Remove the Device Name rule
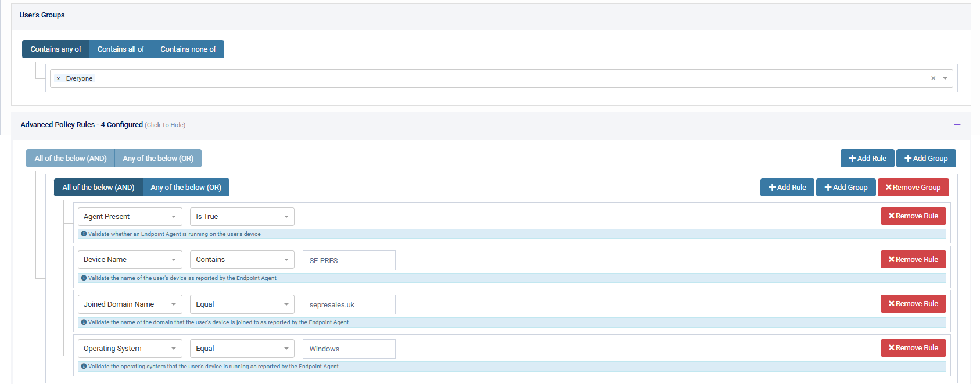 [913, 260]
